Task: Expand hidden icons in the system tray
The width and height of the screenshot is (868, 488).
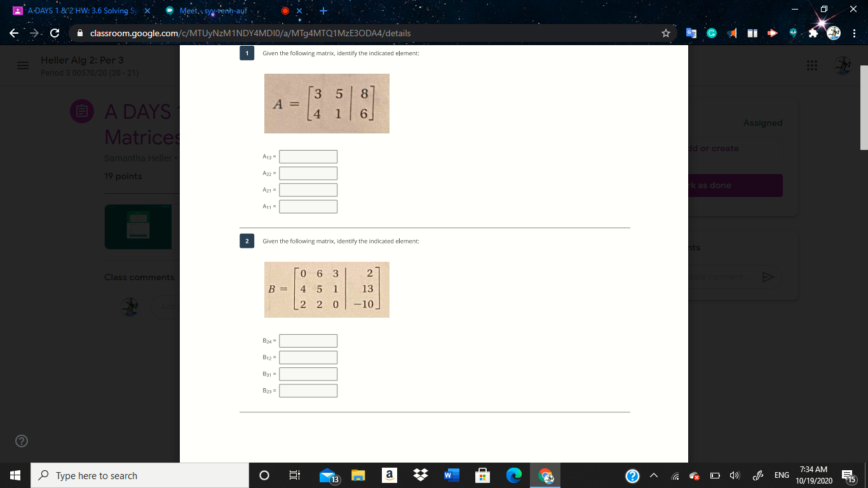Action: (653, 475)
